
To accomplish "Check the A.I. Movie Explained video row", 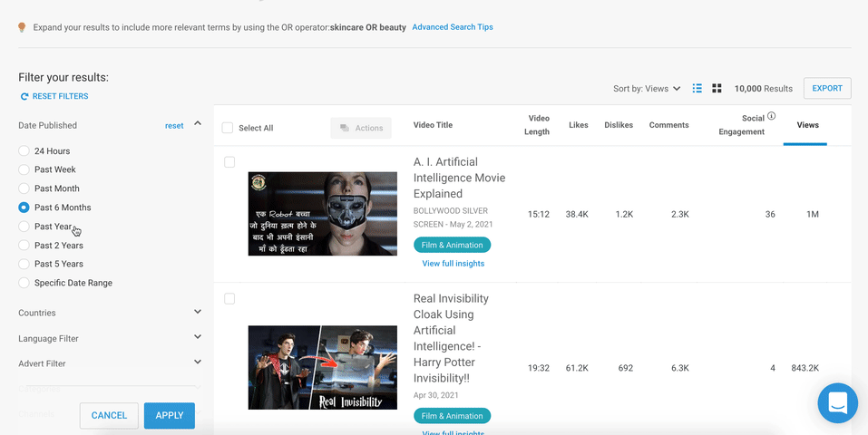I will coord(229,162).
